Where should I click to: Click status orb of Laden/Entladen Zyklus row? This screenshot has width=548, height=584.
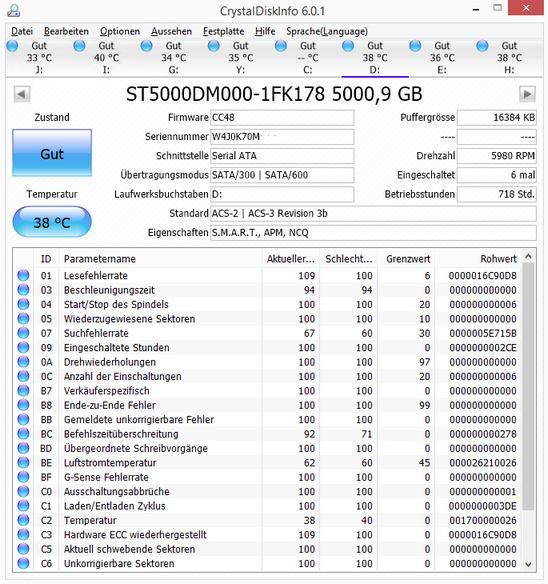click(23, 506)
